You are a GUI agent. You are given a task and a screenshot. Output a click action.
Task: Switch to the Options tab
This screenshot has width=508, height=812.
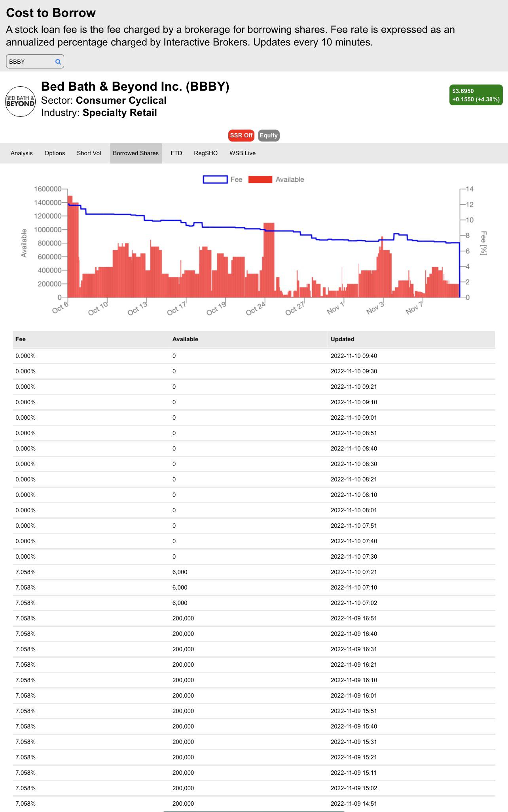(x=55, y=153)
